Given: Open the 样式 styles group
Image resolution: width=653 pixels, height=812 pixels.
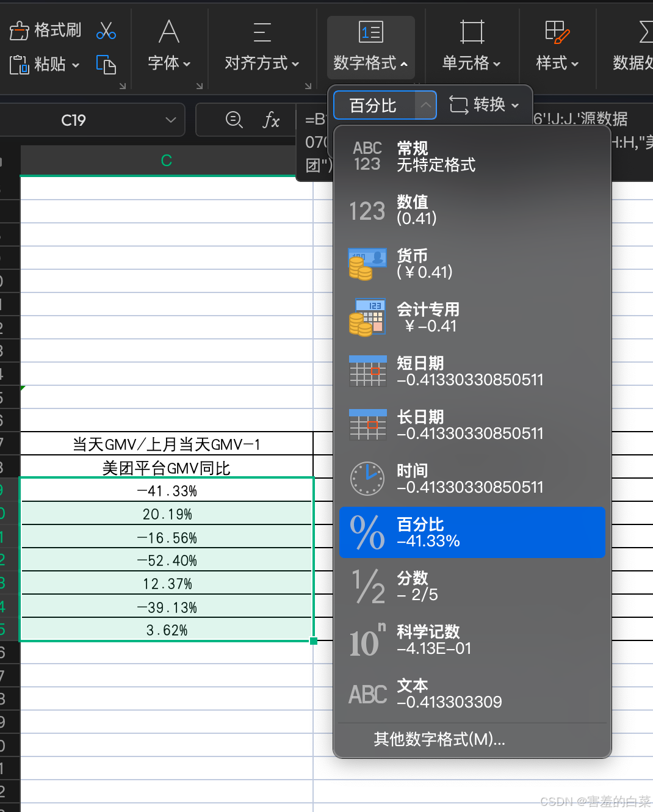Looking at the screenshot, I should pyautogui.click(x=557, y=48).
